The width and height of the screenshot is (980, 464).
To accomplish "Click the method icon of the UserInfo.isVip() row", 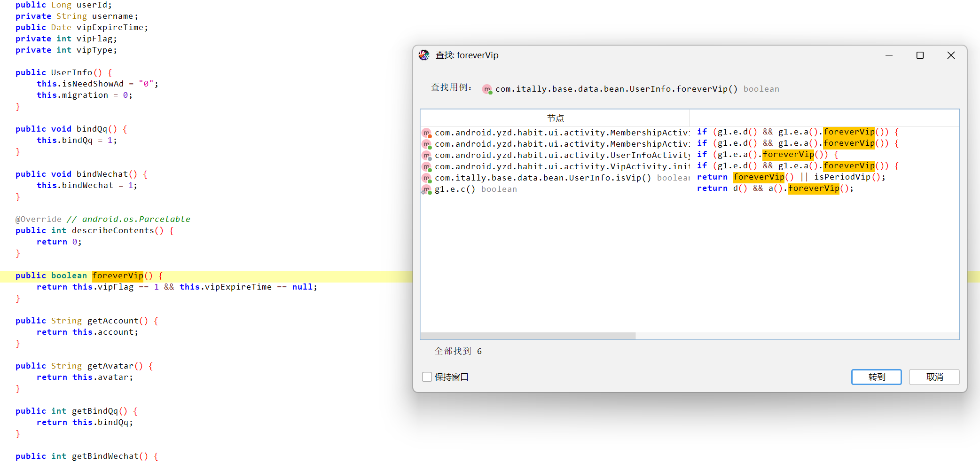I will 426,178.
